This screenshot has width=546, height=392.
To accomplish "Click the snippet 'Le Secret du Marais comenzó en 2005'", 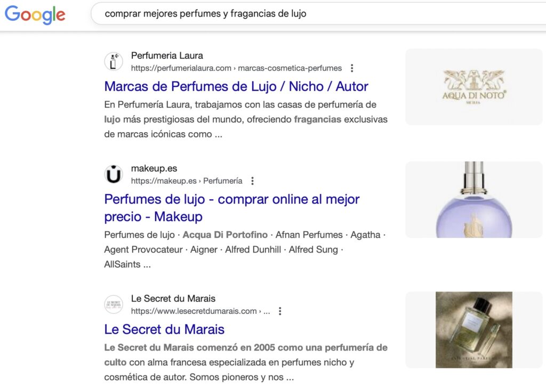I will (x=246, y=362).
